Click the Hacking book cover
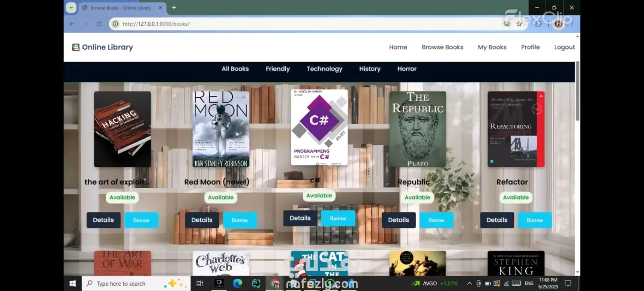 click(122, 129)
